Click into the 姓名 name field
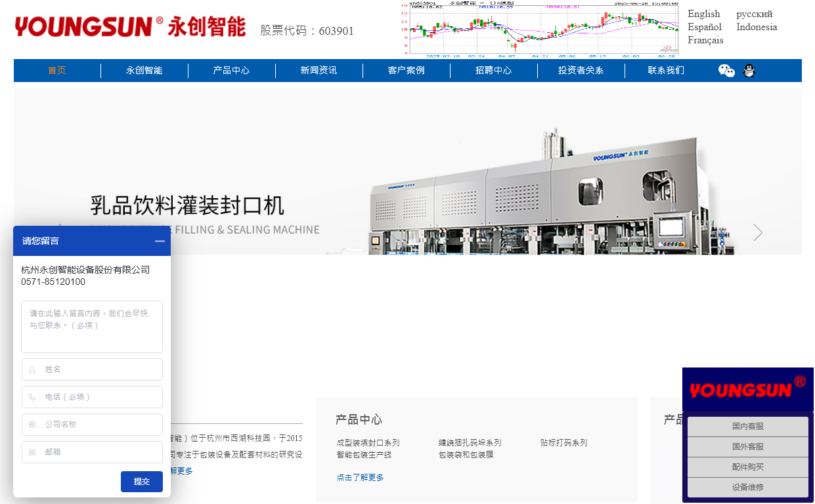815x504 pixels. coord(92,369)
